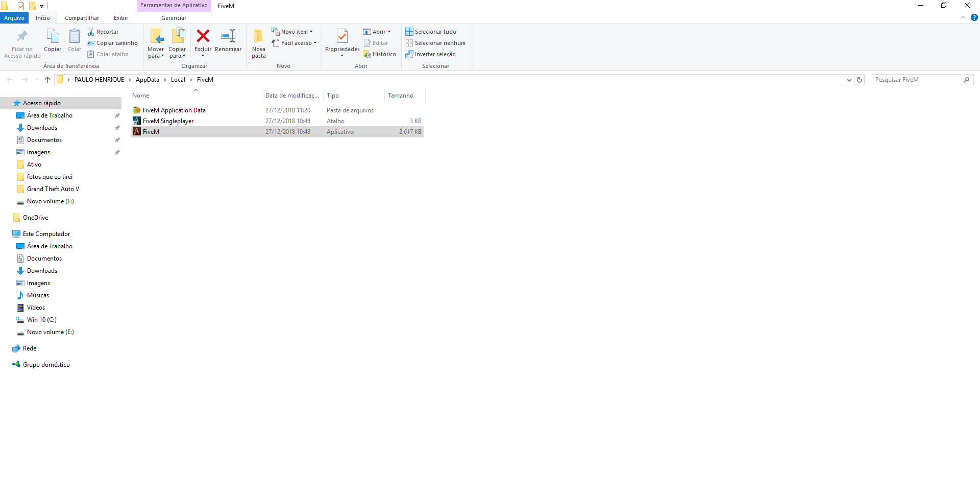Click Selecionar tudo

click(x=431, y=32)
